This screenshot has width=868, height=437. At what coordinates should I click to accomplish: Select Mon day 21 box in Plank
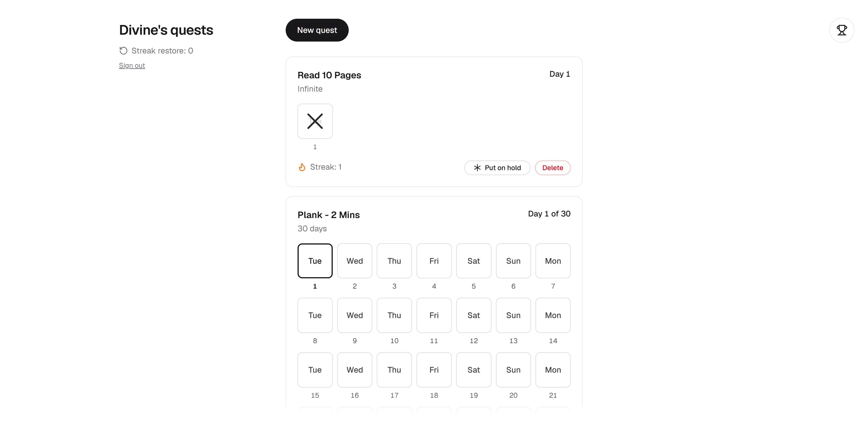[553, 370]
